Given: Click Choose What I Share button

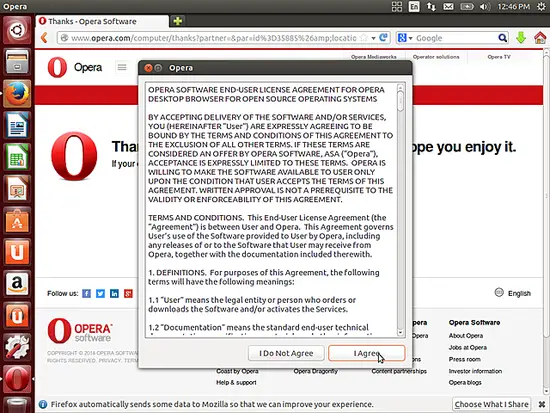Looking at the screenshot, I should click(491, 404).
